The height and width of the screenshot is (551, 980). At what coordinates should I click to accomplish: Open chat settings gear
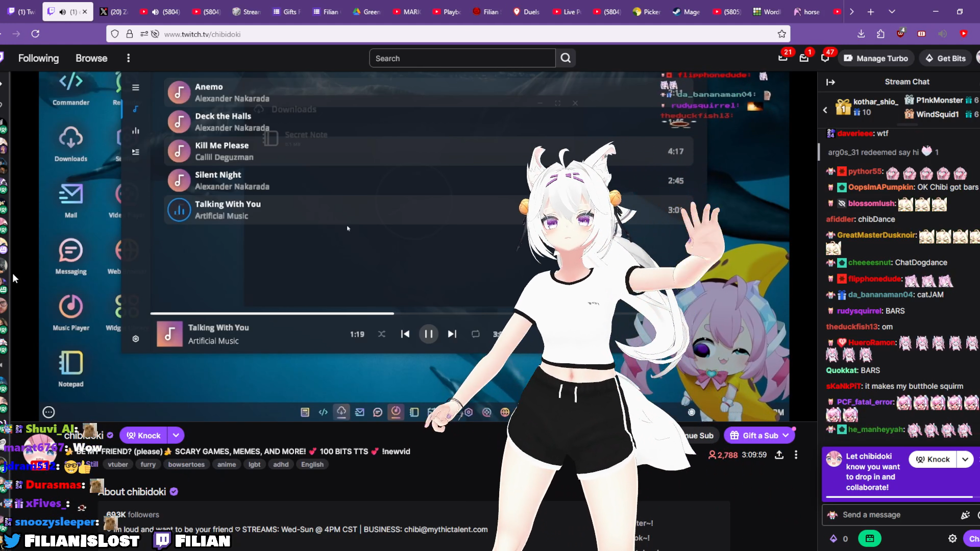(x=952, y=538)
